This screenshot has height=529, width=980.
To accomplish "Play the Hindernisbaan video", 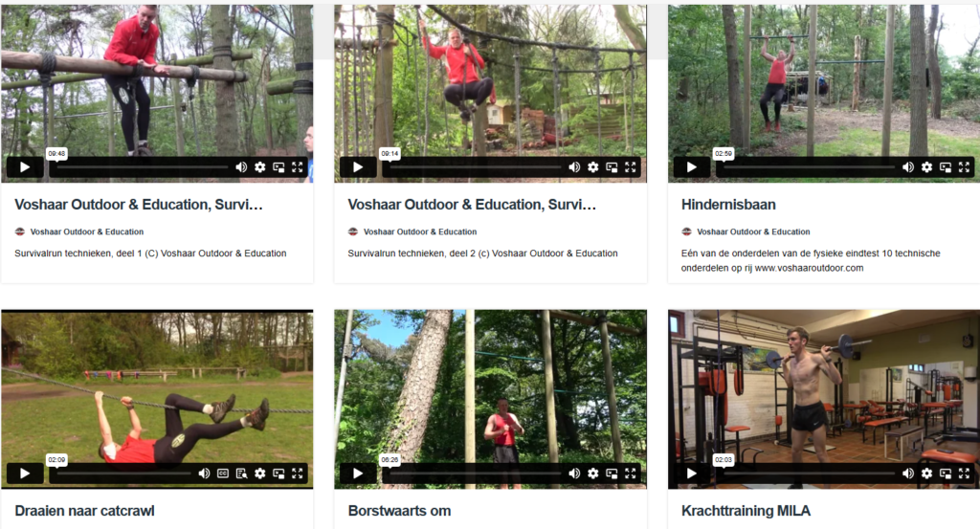I will pos(692,167).
